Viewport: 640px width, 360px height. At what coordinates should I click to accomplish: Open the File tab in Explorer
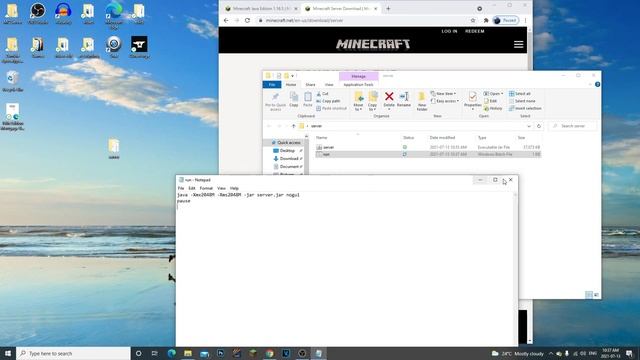[x=272, y=84]
